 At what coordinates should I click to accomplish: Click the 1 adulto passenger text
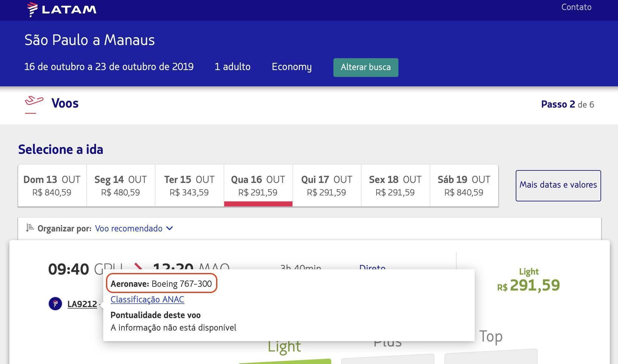tap(232, 67)
